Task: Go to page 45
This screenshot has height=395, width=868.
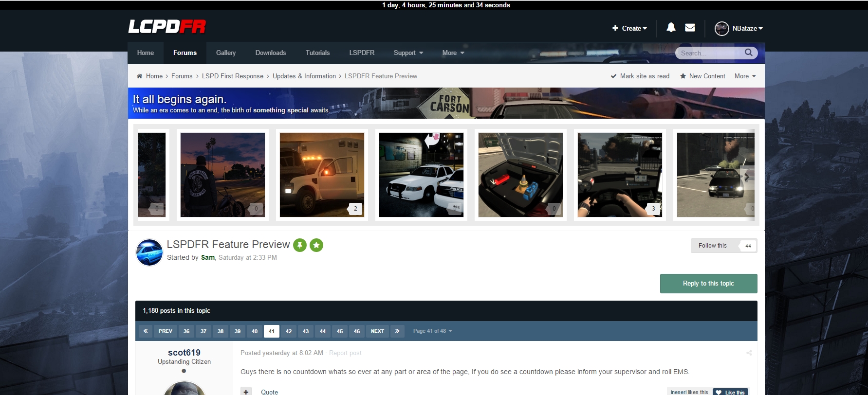Action: coord(340,331)
